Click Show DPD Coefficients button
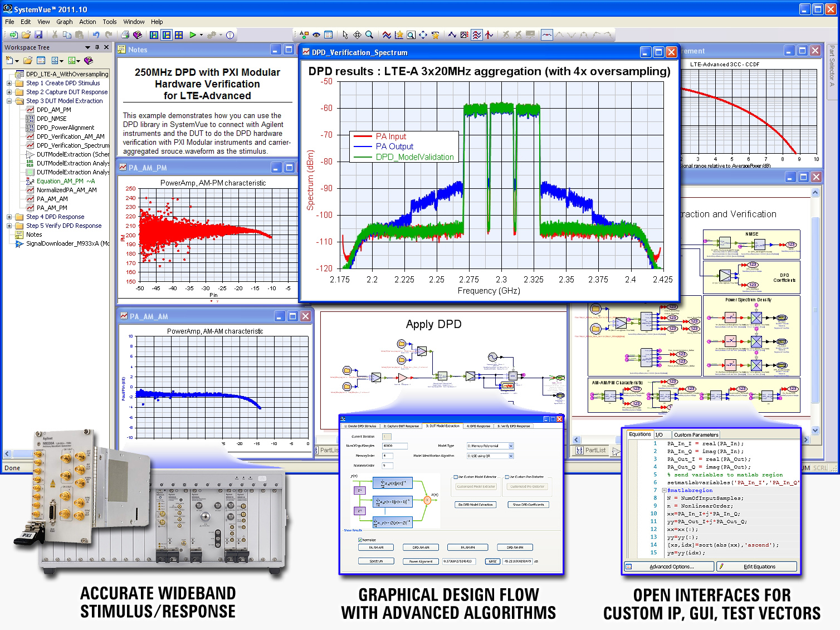Screen dimensions: 840x630 528,505
